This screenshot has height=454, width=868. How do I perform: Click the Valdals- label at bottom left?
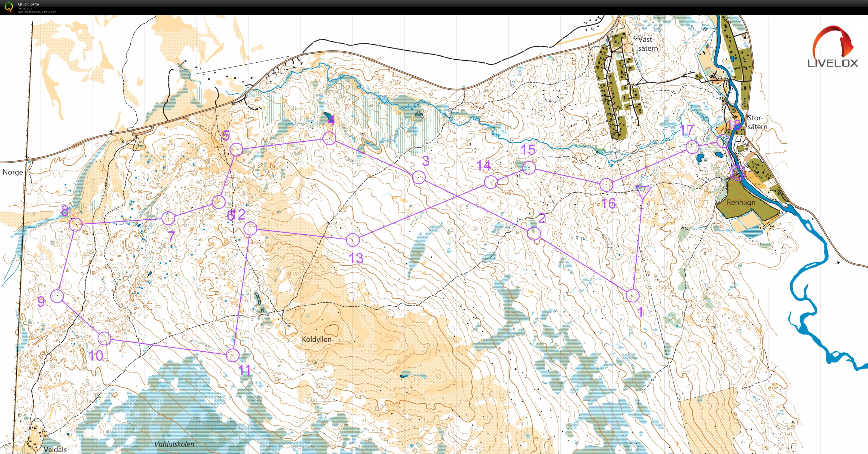click(56, 449)
